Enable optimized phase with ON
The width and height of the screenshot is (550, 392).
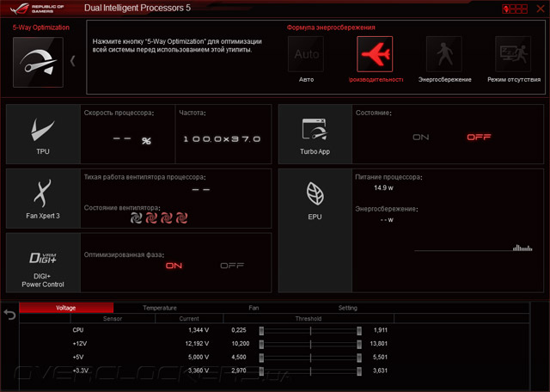(174, 266)
